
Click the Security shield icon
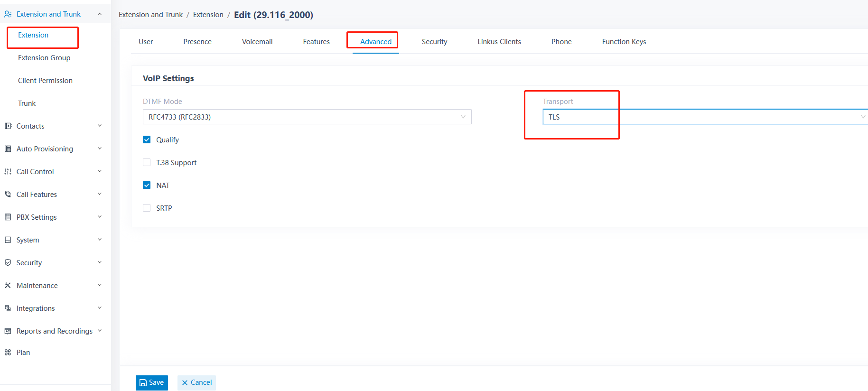pyautogui.click(x=8, y=263)
